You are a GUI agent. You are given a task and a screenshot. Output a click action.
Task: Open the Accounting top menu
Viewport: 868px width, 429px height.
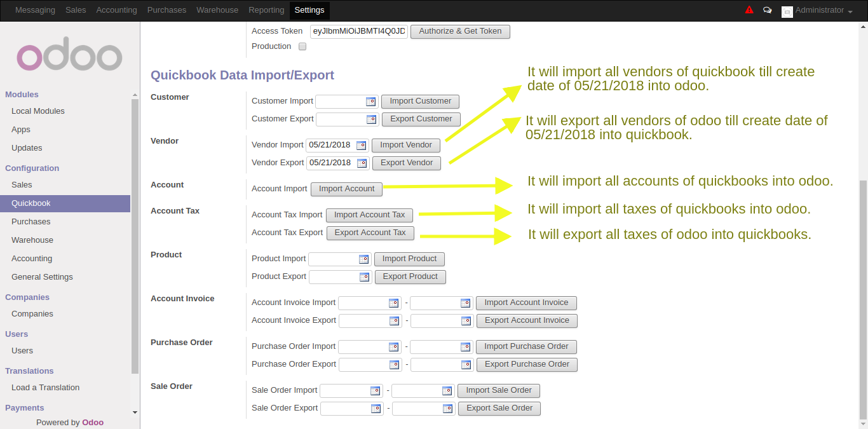(x=116, y=10)
